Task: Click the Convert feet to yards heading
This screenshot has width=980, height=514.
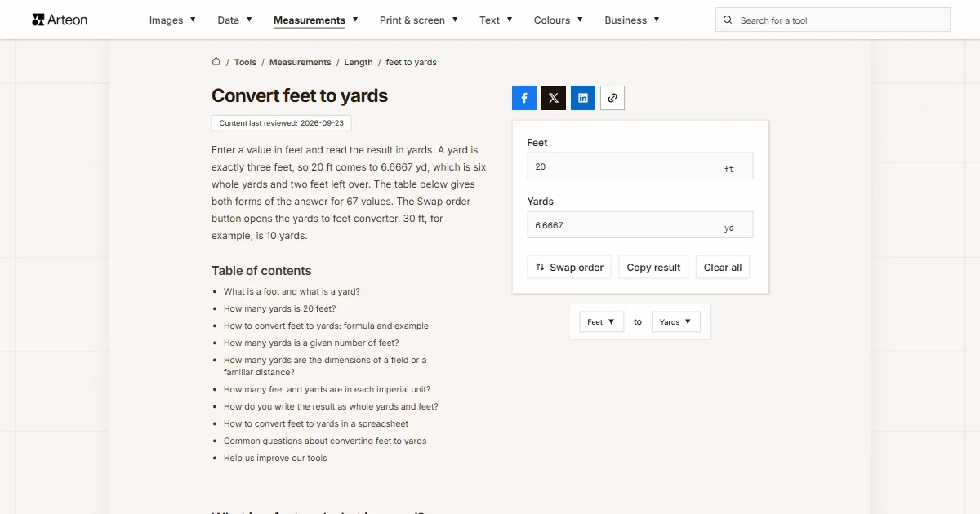Action: [300, 95]
